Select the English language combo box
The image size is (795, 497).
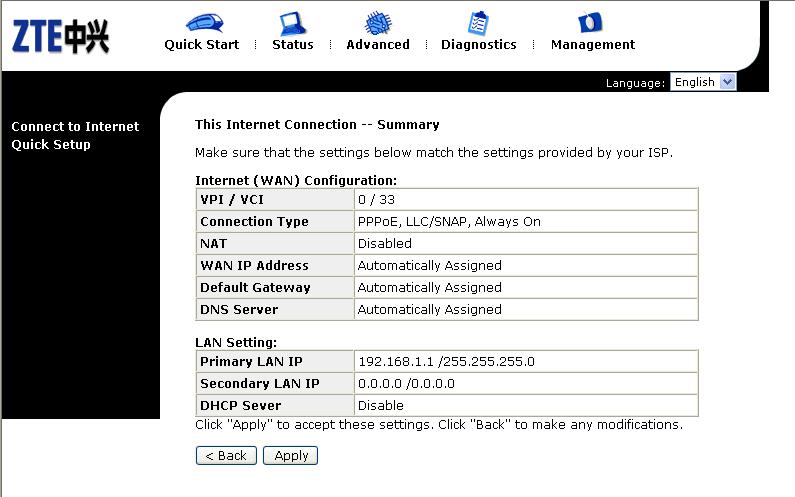click(x=703, y=82)
